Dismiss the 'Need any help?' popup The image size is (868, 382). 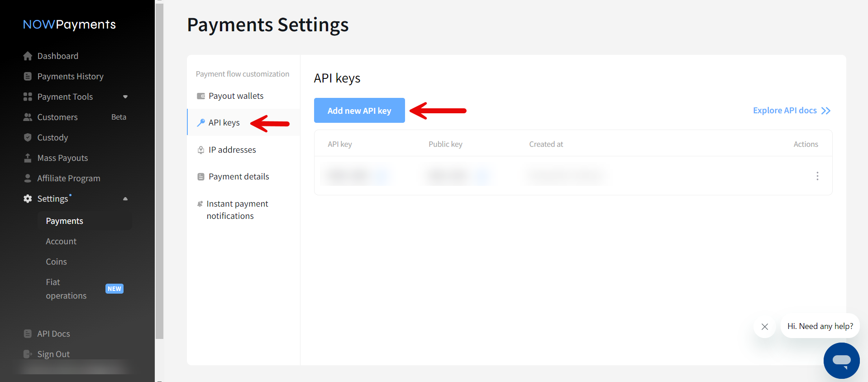coord(764,327)
